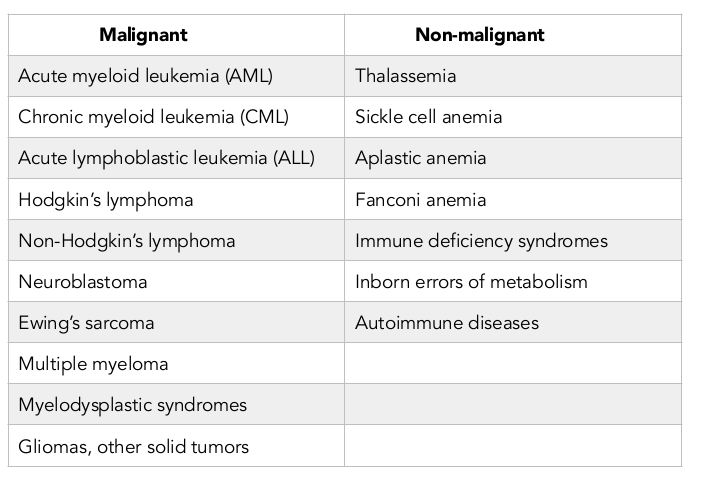Select the Chronic myeloid leukemia (CML) cell
Image resolution: width=701 pixels, height=482 pixels.
153,117
